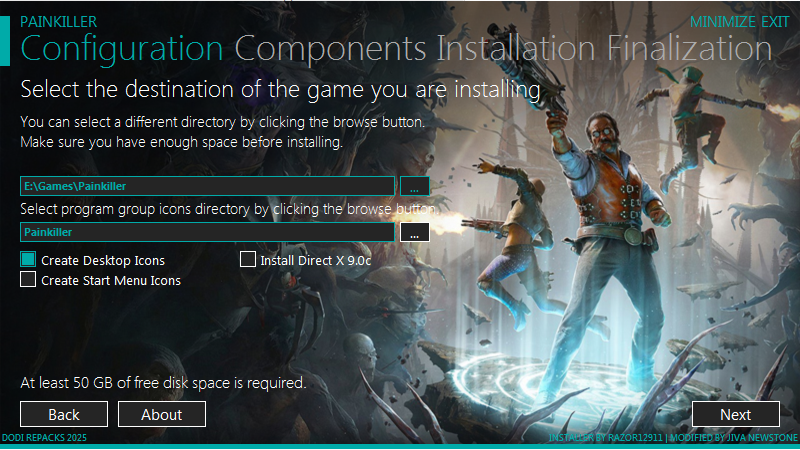Tick the Install Direct X 9.0c checkbox

click(x=247, y=259)
